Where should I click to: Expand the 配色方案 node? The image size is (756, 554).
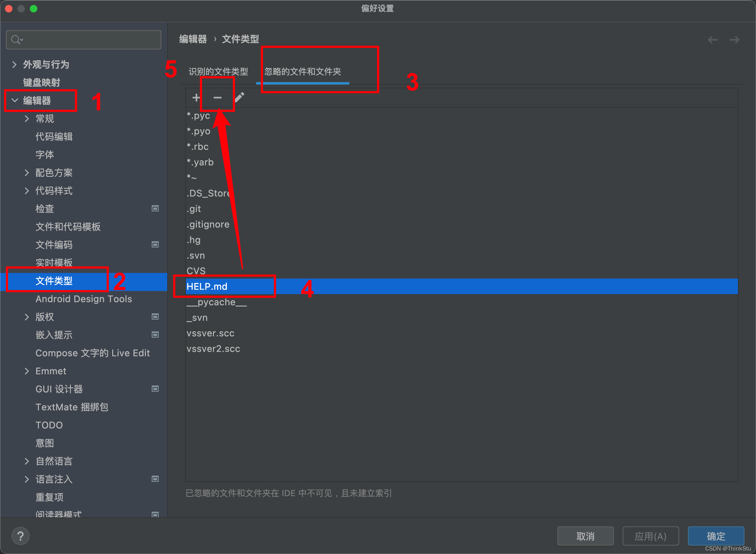(x=27, y=173)
